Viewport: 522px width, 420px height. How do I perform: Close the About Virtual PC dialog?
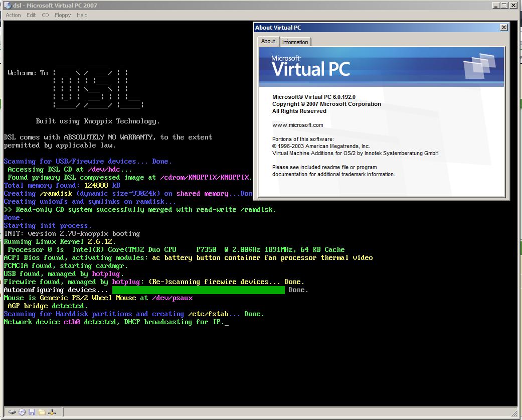pos(503,28)
